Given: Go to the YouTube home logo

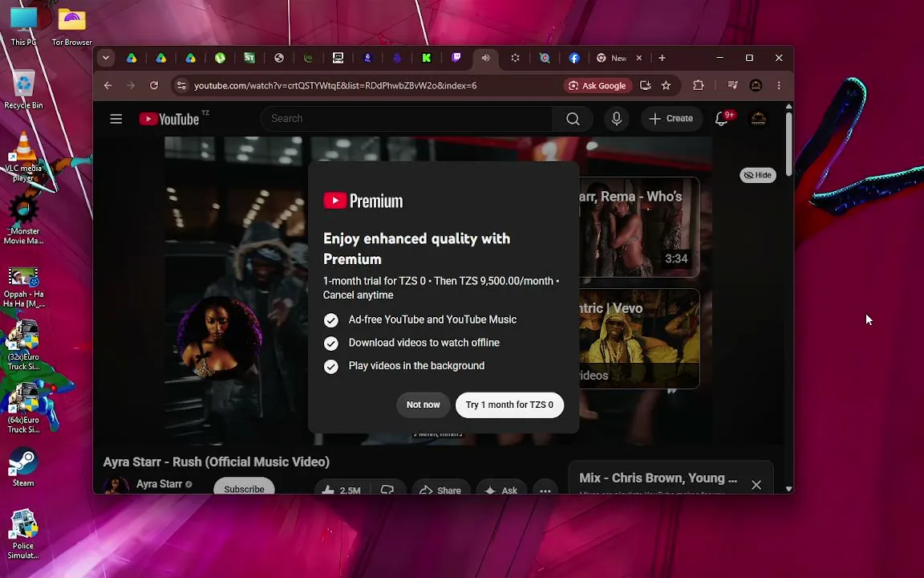Looking at the screenshot, I should pyautogui.click(x=170, y=119).
